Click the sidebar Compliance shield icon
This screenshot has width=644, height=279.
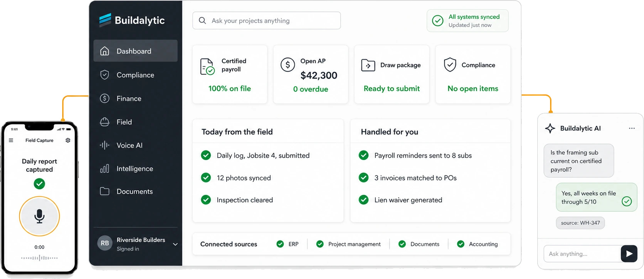click(x=104, y=75)
